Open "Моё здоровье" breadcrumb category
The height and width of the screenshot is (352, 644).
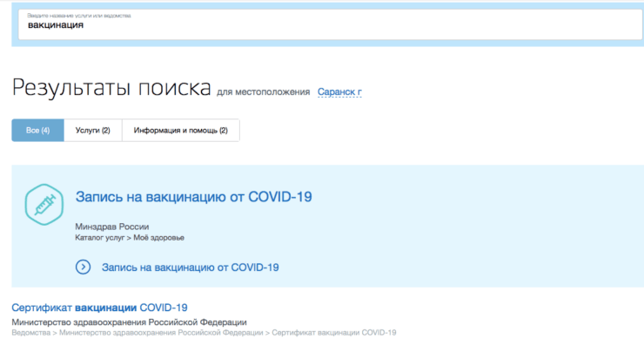pos(158,237)
